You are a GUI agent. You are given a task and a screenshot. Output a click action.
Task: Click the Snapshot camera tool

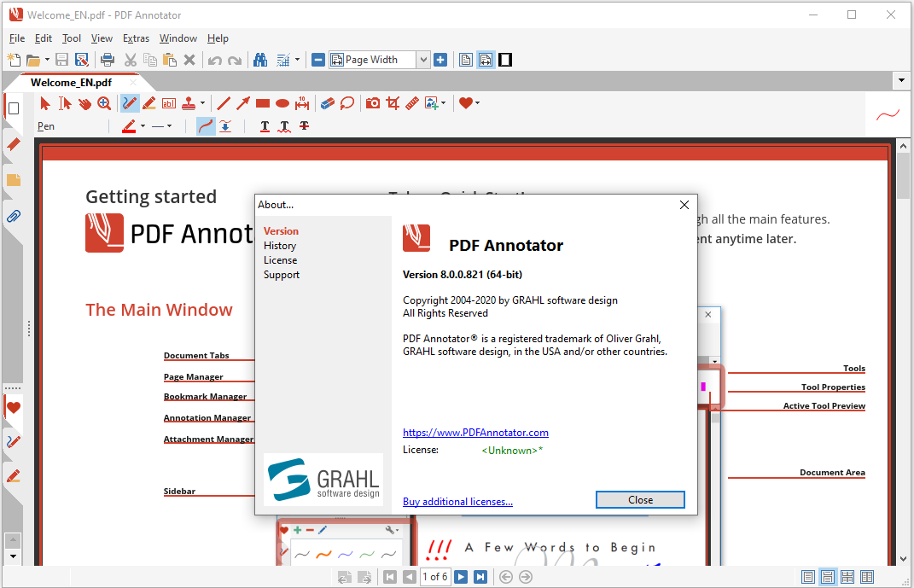click(373, 104)
